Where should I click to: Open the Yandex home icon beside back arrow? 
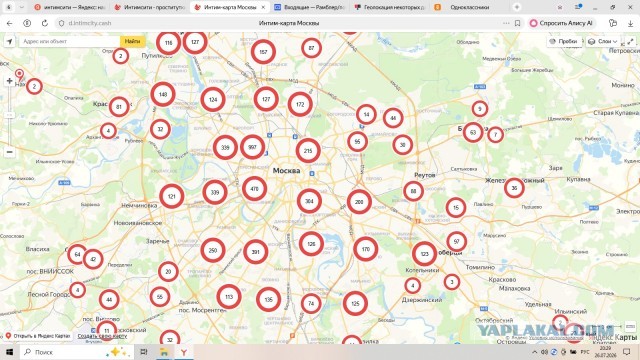(x=27, y=23)
